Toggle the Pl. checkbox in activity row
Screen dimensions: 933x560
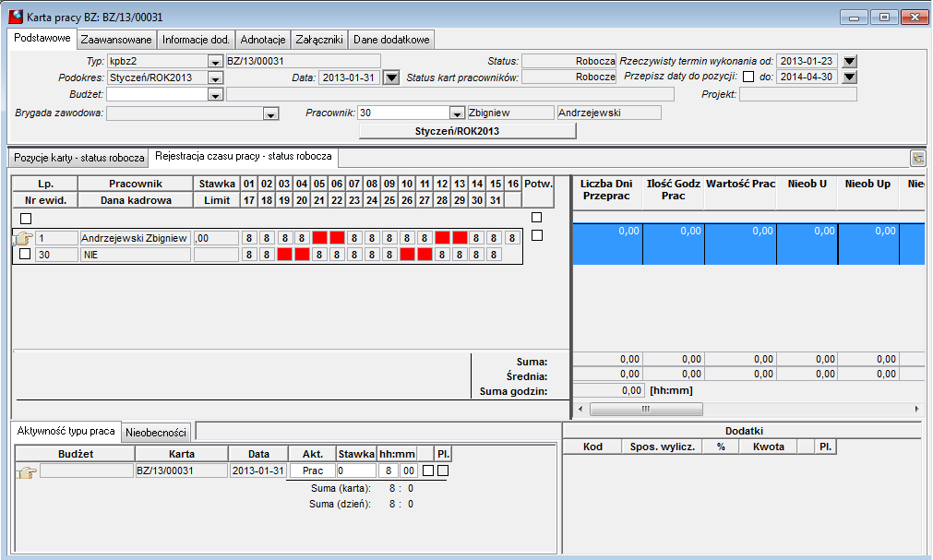pos(443,471)
